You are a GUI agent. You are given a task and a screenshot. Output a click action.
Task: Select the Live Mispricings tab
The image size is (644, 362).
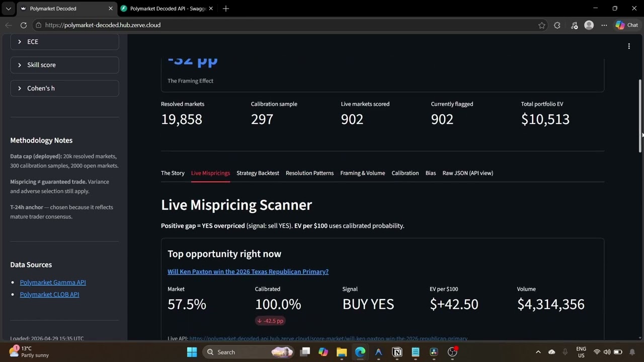210,173
